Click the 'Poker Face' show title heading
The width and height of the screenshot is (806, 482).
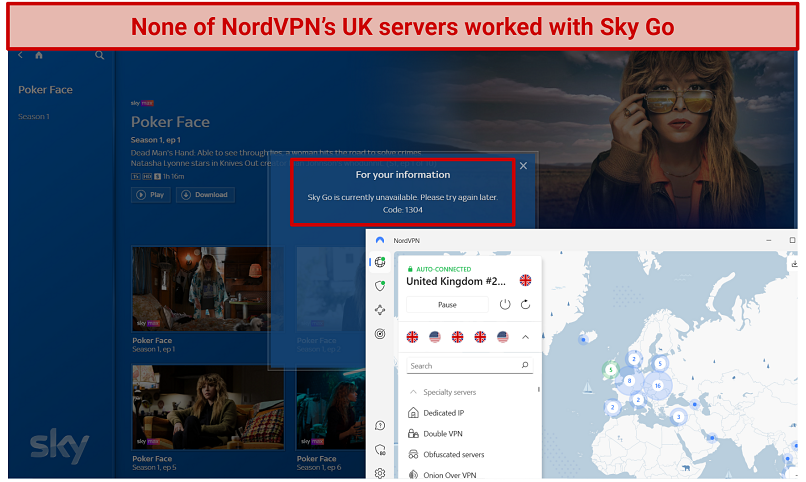pyautogui.click(x=170, y=122)
